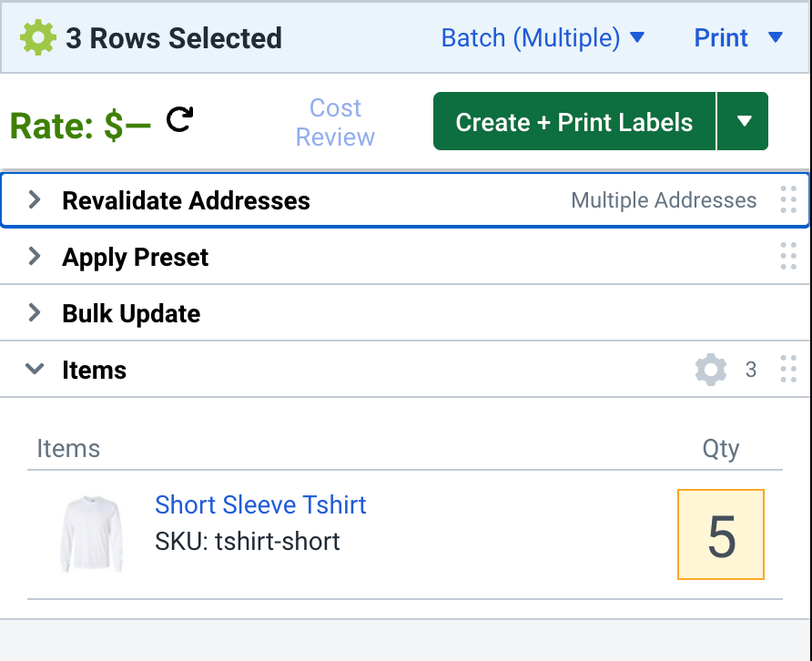
Task: Click the refresh icon beside Rate
Action: 178,118
